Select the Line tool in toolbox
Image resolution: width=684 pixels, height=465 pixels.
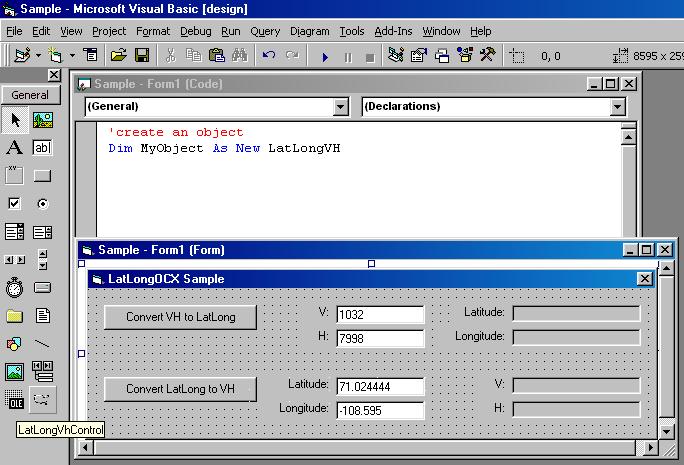tap(43, 344)
